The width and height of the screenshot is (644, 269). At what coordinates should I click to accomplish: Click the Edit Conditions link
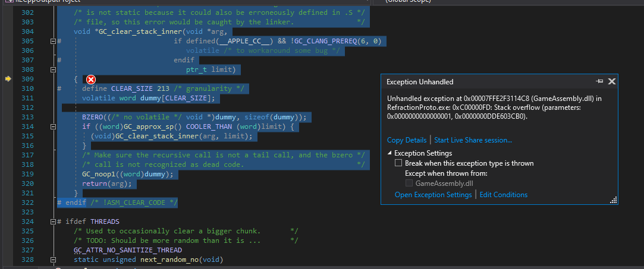pyautogui.click(x=503, y=195)
